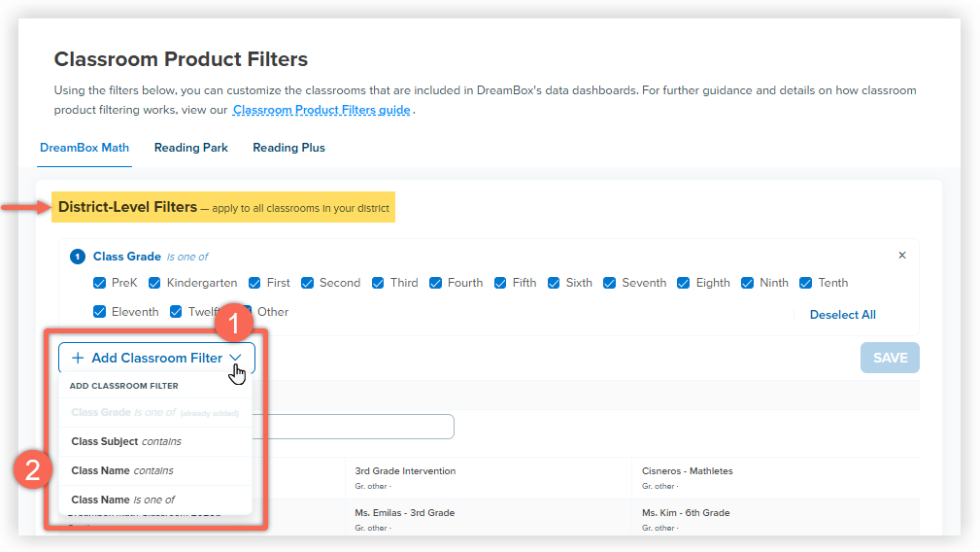Toggle the Third grade checkbox

click(378, 283)
